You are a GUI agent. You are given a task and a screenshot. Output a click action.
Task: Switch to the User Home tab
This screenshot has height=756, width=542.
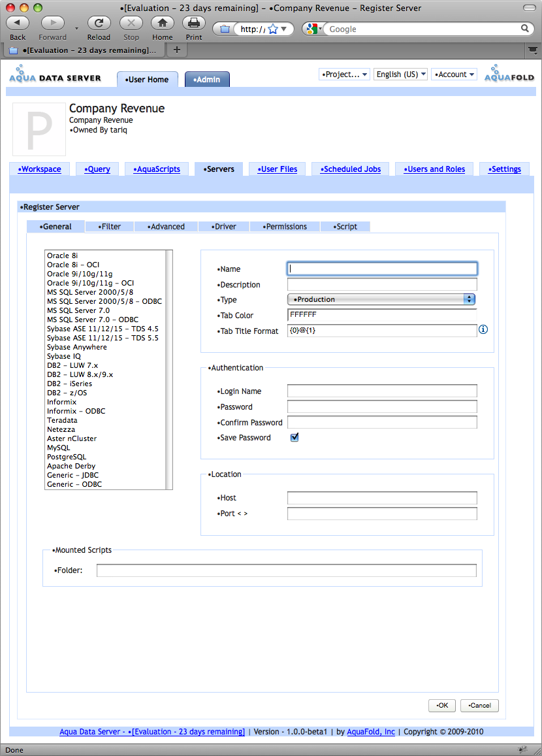148,80
